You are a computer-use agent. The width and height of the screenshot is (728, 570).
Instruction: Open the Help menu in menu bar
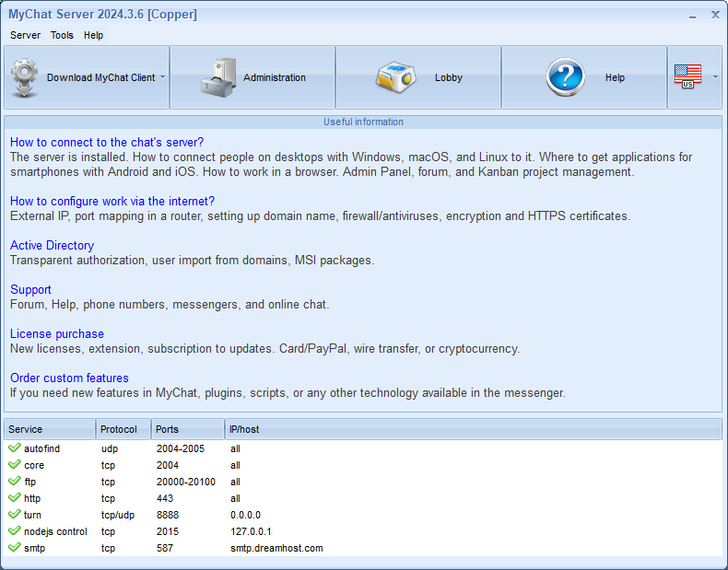pos(93,35)
